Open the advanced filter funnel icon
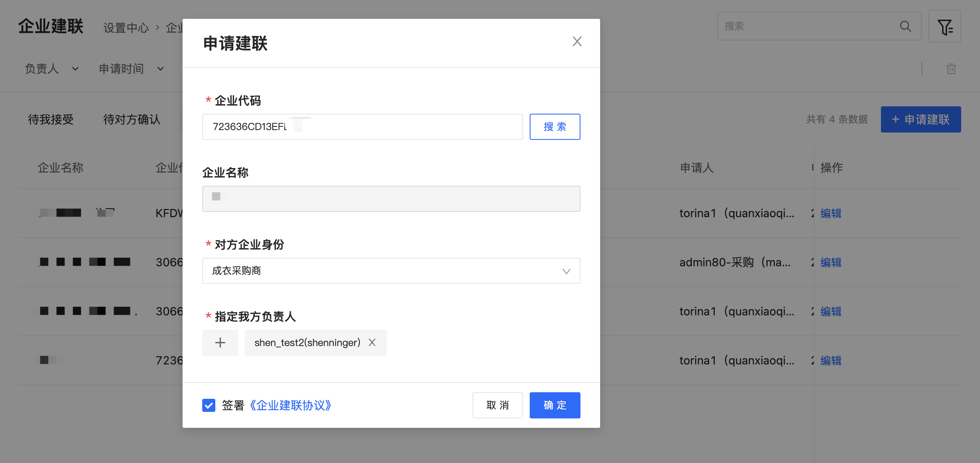This screenshot has width=980, height=463. [x=944, y=27]
